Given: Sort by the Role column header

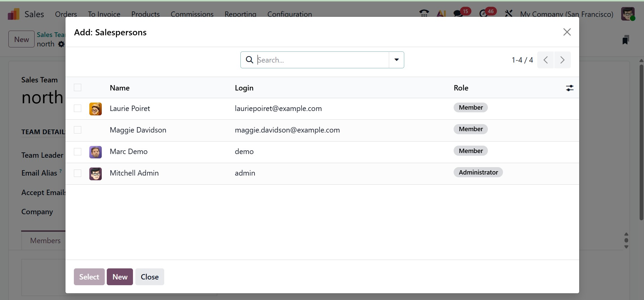Looking at the screenshot, I should (461, 88).
